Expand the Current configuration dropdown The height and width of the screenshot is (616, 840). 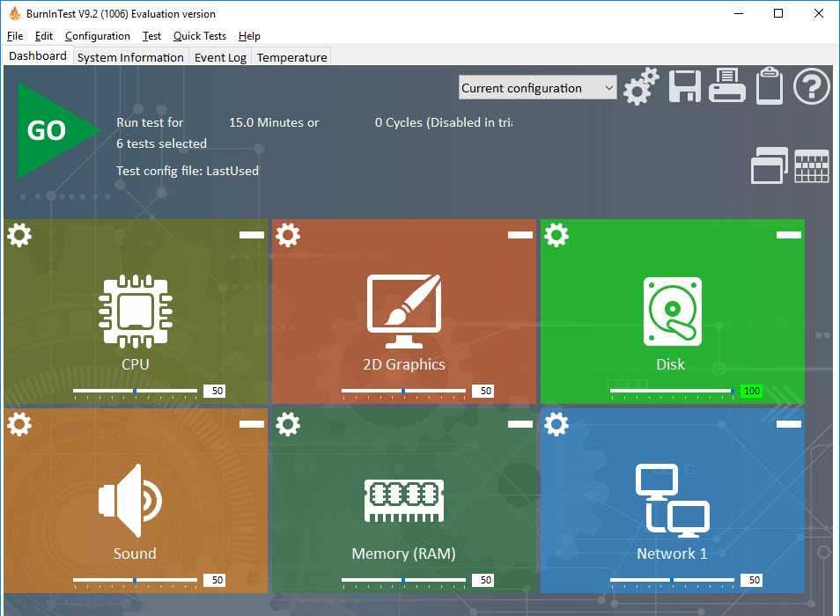538,88
